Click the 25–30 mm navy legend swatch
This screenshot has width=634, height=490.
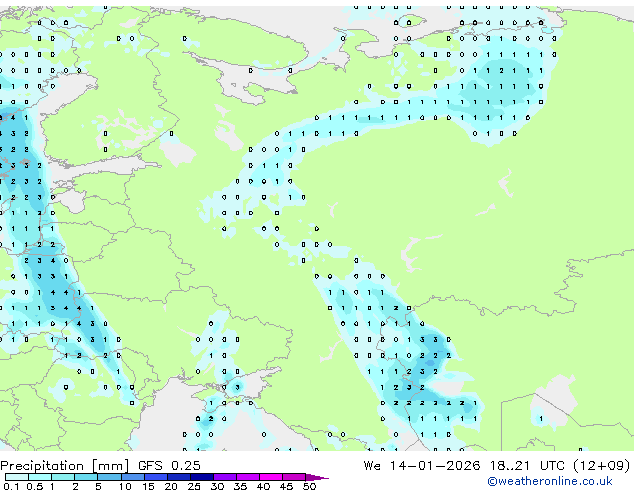202,477
